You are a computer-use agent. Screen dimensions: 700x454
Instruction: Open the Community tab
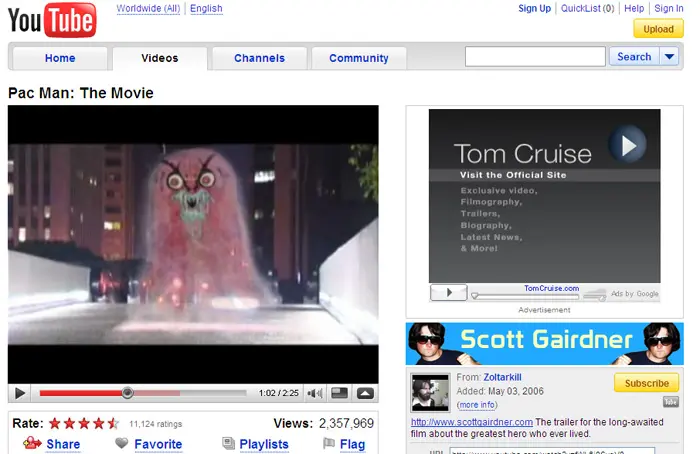point(359,58)
